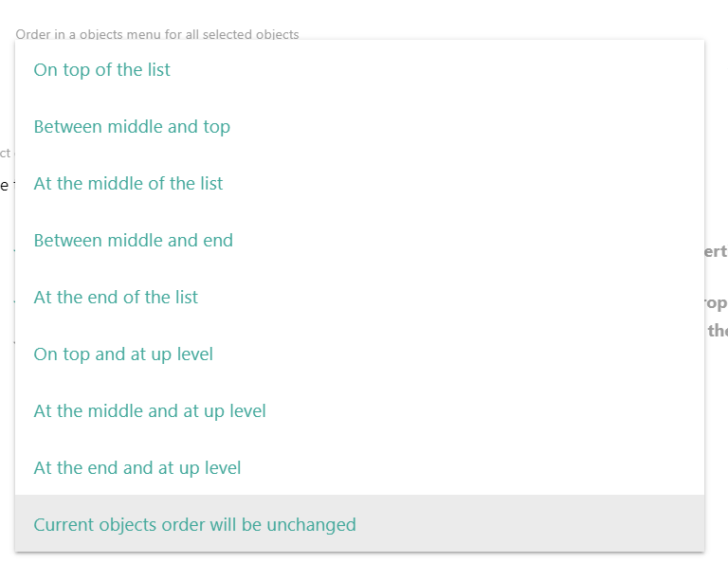
Task: Click the "Order in a objects menu" label
Action: (x=156, y=34)
